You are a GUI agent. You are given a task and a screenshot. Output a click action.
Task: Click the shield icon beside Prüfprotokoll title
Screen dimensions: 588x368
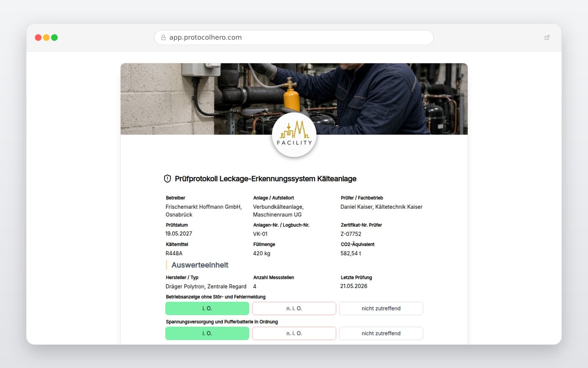tap(167, 179)
